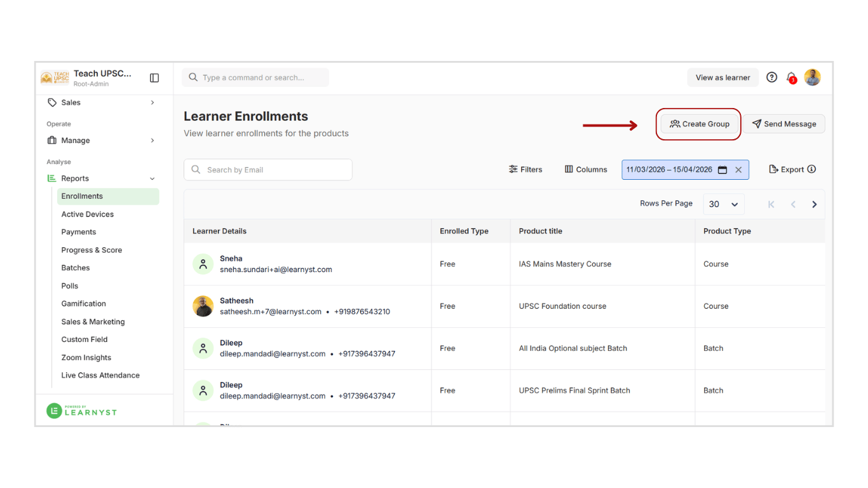868x488 pixels.
Task: Open the Gamification report
Action: pyautogui.click(x=84, y=304)
